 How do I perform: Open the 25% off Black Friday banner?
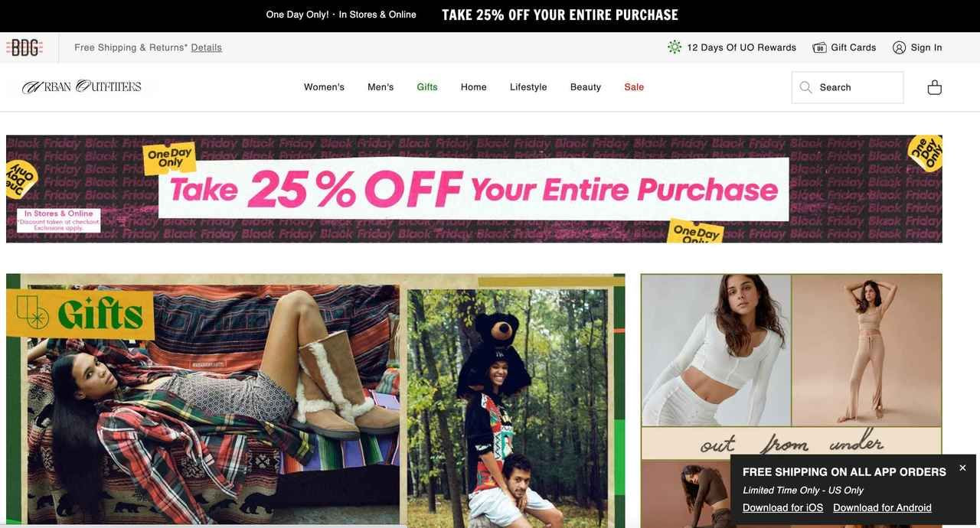(x=474, y=189)
